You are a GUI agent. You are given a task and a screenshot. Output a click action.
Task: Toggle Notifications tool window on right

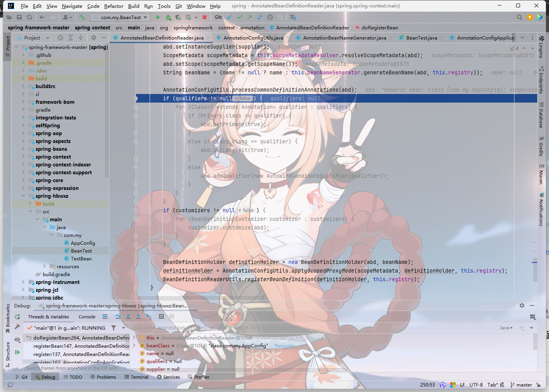coord(541,210)
